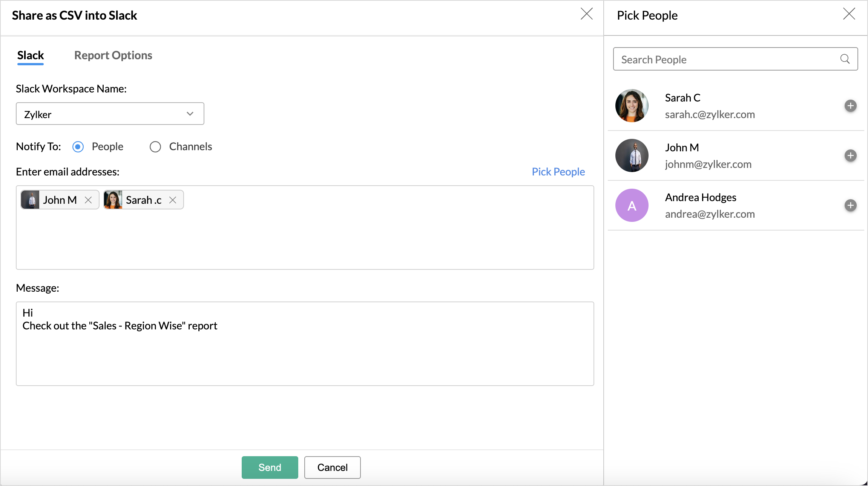
Task: Click the John M chip avatar
Action: [30, 200]
